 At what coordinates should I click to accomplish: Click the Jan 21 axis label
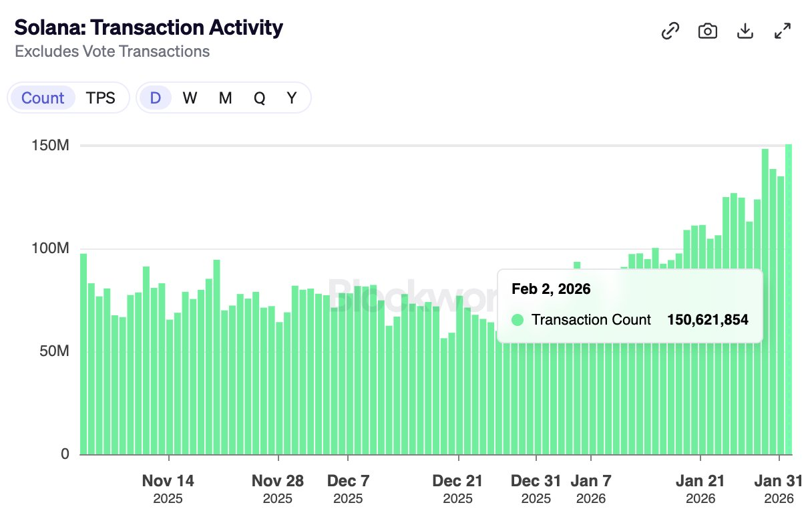700,481
